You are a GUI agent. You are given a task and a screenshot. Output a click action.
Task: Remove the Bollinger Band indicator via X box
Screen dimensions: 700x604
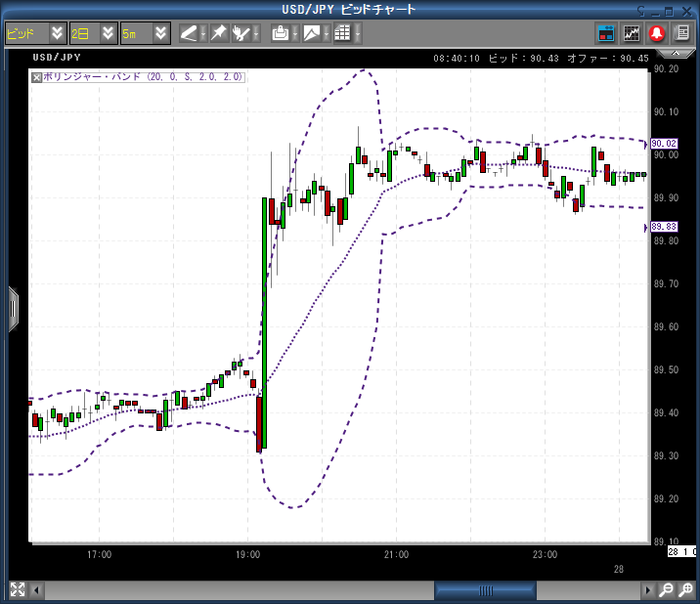(x=37, y=77)
